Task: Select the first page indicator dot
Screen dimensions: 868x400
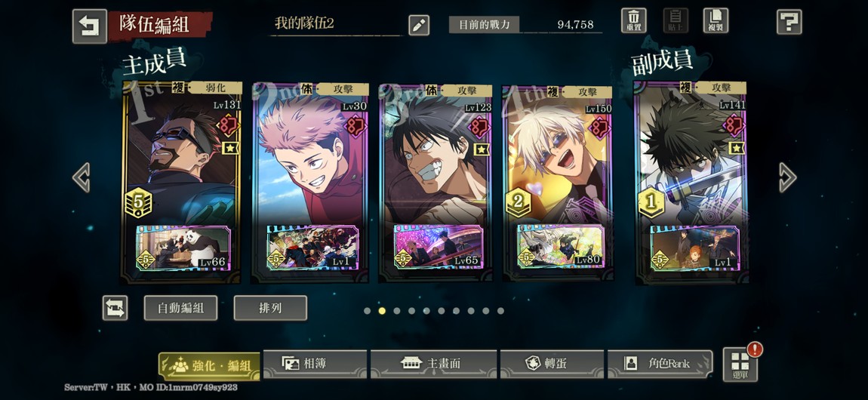Action: point(367,311)
